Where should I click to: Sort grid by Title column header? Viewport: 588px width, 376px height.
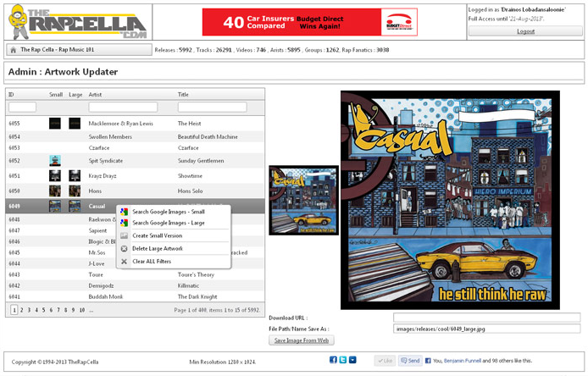click(x=183, y=95)
